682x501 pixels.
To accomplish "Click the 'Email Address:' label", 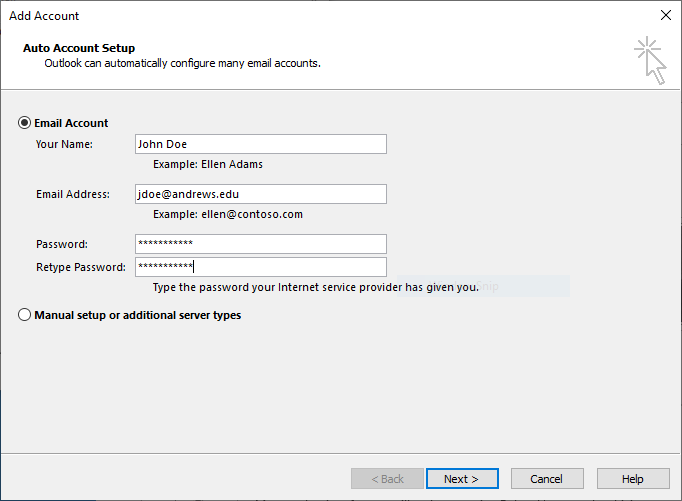I will tap(73, 194).
